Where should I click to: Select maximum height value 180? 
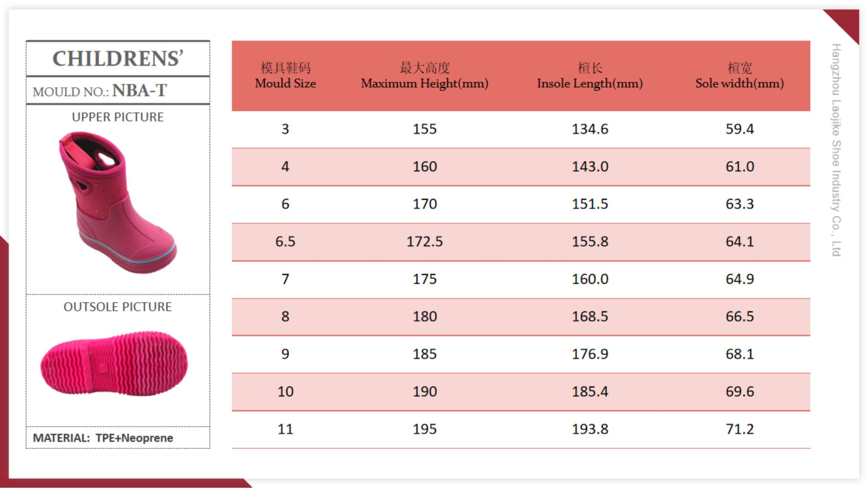(425, 317)
